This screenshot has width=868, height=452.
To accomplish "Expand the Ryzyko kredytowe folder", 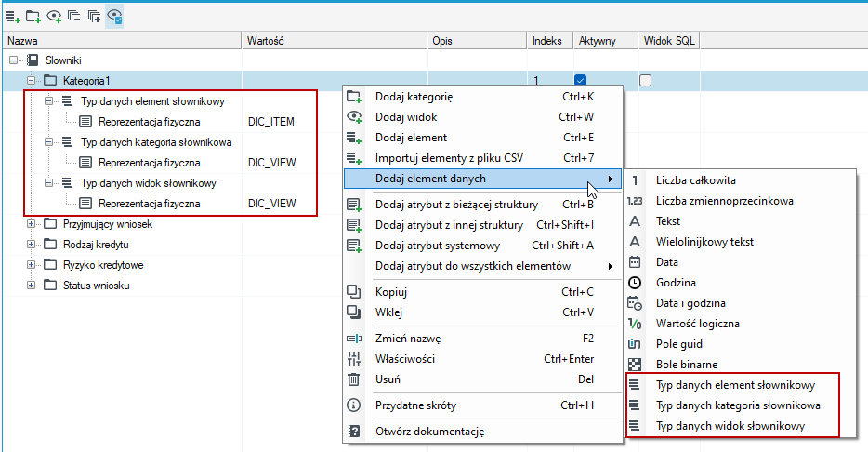I will [31, 265].
